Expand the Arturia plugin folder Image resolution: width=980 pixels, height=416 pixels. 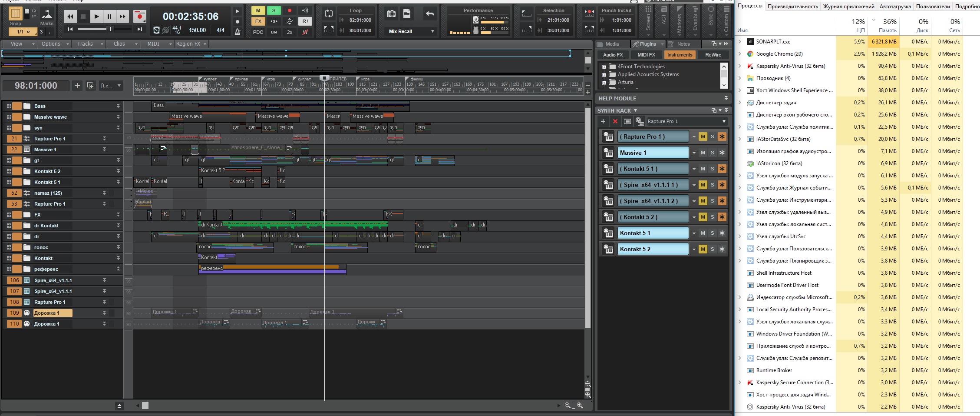(604, 82)
